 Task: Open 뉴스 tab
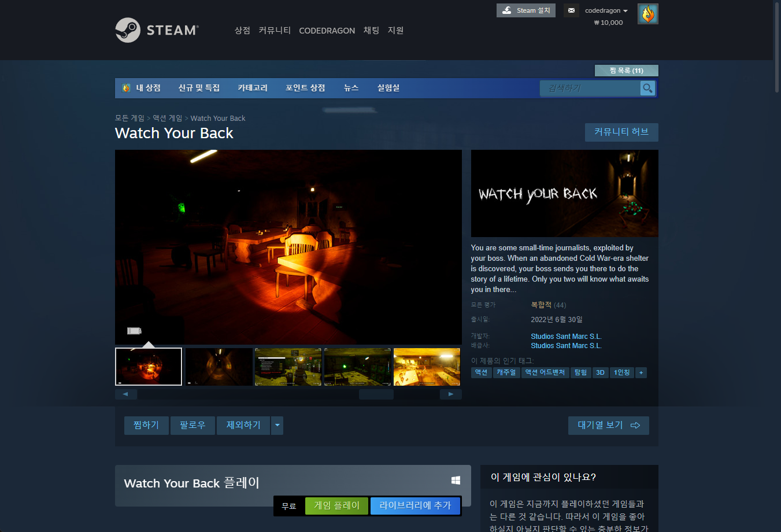(351, 88)
